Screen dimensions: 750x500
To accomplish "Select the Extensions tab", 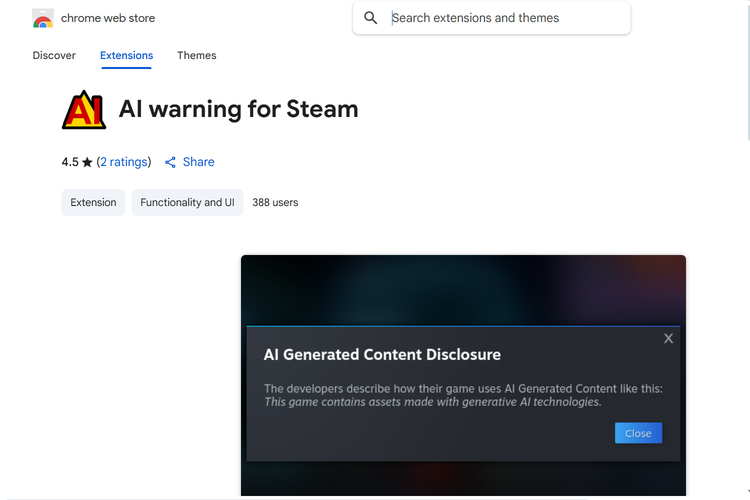I will 126,55.
